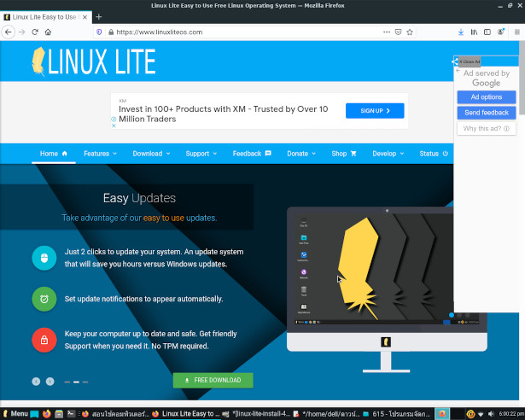525x420 pixels.
Task: Click the back arrow in the ad panel
Action: [458, 71]
